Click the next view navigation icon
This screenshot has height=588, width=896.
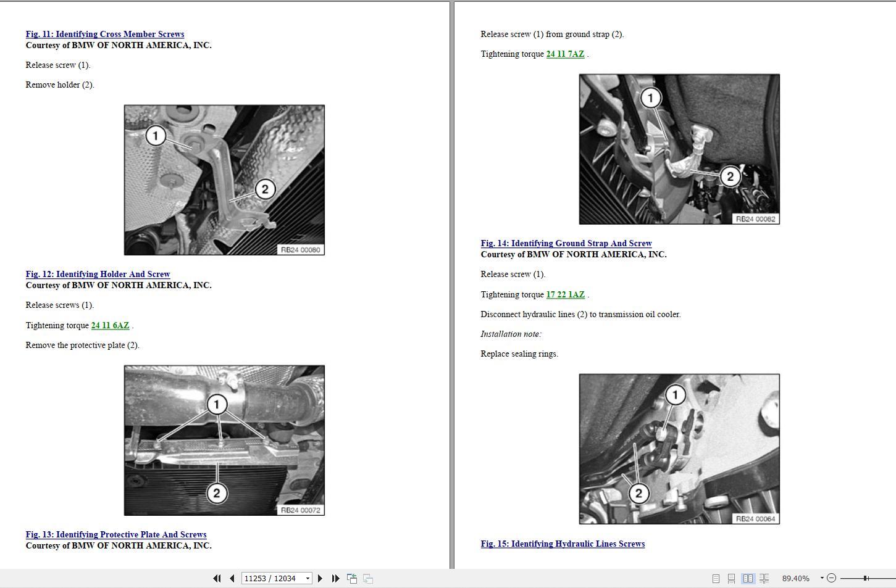tap(368, 578)
